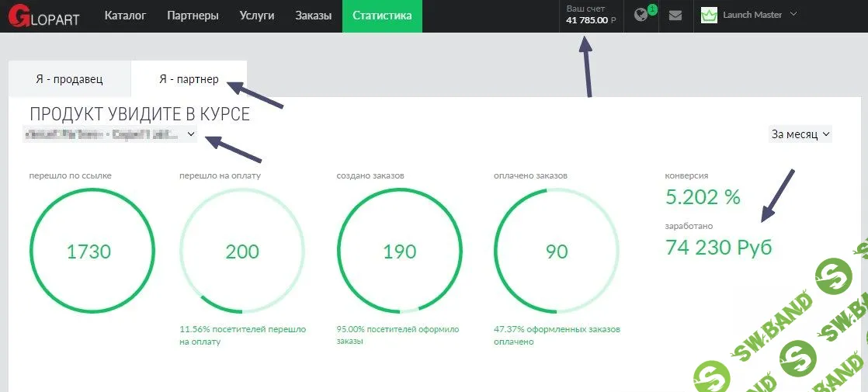
Task: Open the Партнеры menu
Action: point(193,16)
